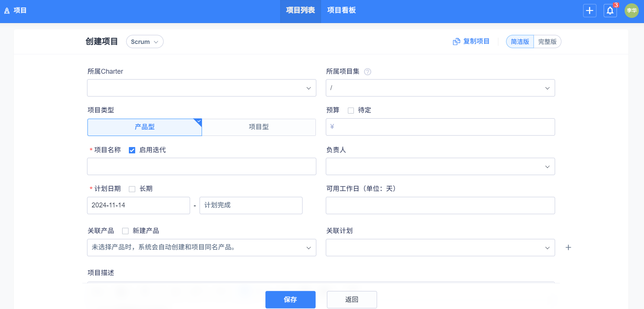This screenshot has height=309, width=644.
Task: Toggle the 待定 budget checkbox
Action: (351, 111)
